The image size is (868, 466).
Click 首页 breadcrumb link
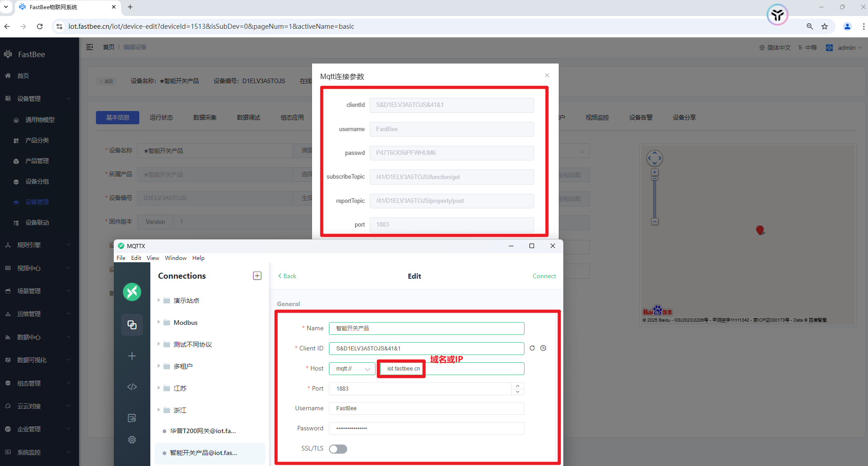coord(109,47)
